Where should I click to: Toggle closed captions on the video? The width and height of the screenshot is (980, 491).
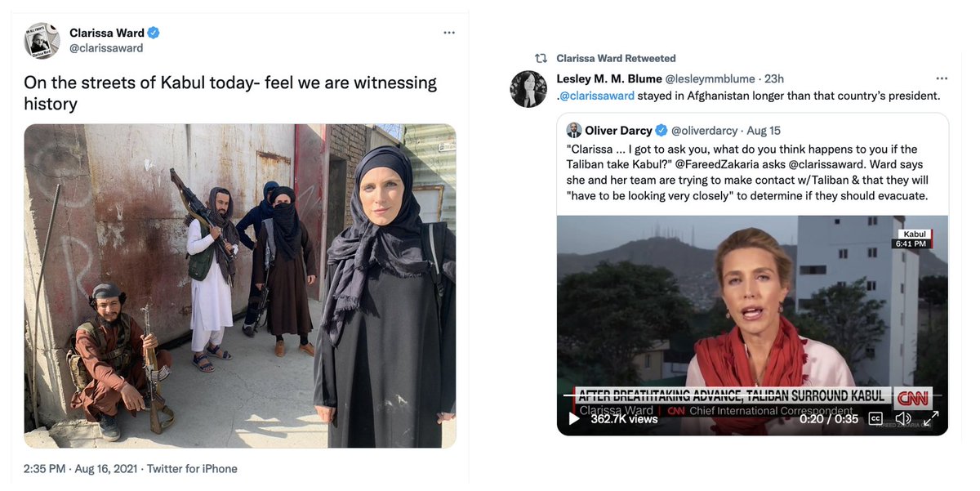[x=875, y=418]
